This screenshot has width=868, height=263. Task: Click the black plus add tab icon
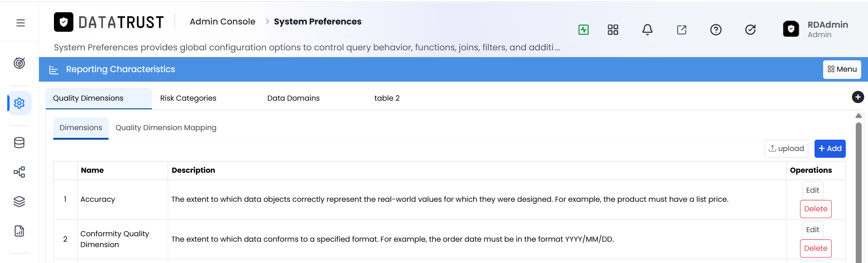click(x=858, y=97)
